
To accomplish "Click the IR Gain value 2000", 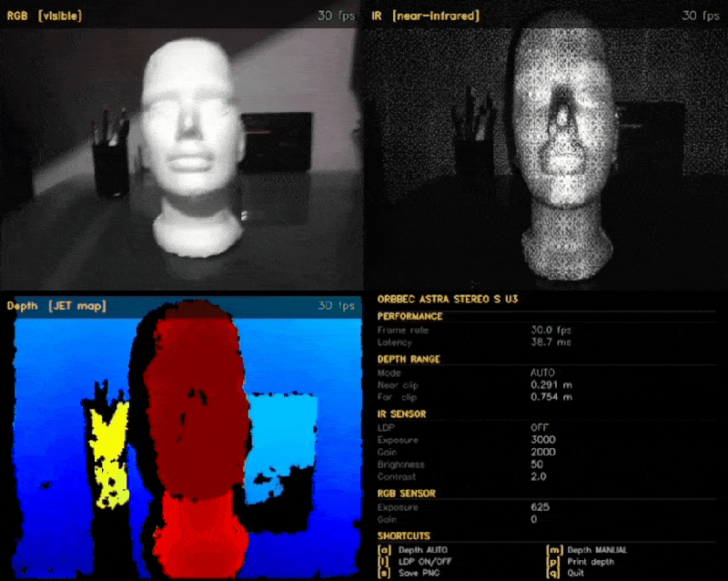I will click(543, 452).
